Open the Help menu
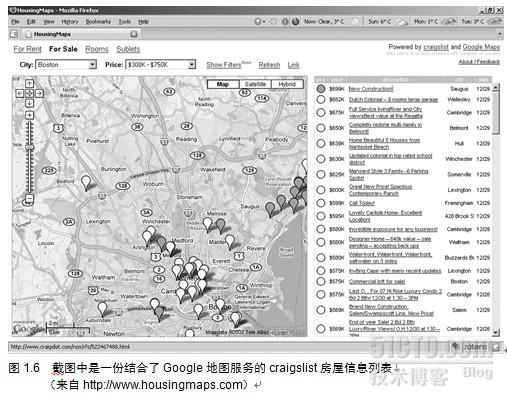Viewport: 507px width, 400px height. (x=143, y=22)
